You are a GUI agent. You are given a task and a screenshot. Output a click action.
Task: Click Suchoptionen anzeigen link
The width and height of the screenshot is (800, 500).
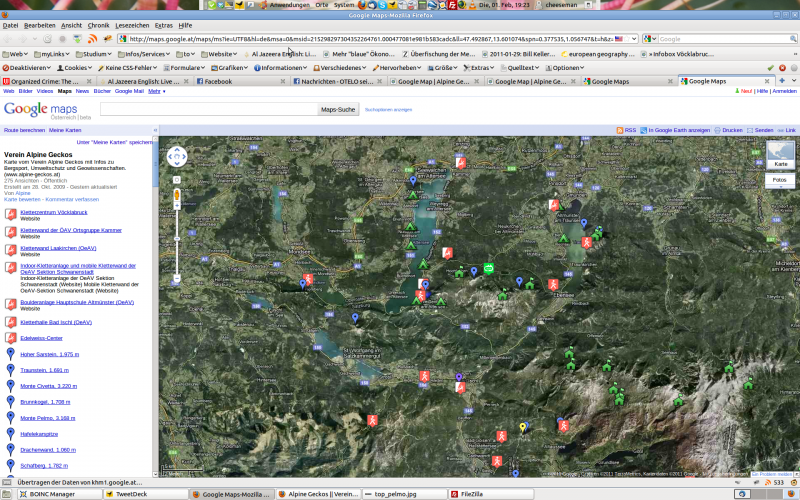click(x=388, y=110)
